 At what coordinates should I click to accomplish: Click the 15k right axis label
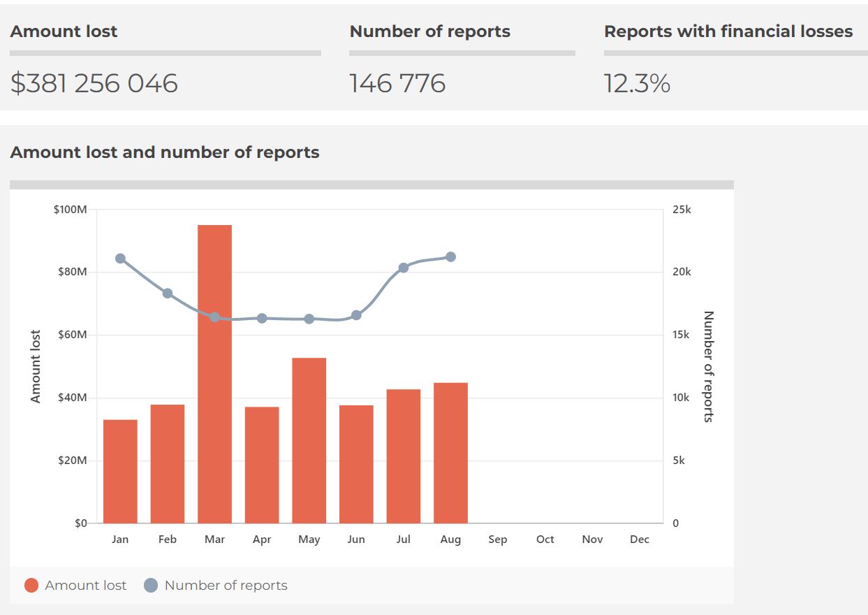[681, 335]
